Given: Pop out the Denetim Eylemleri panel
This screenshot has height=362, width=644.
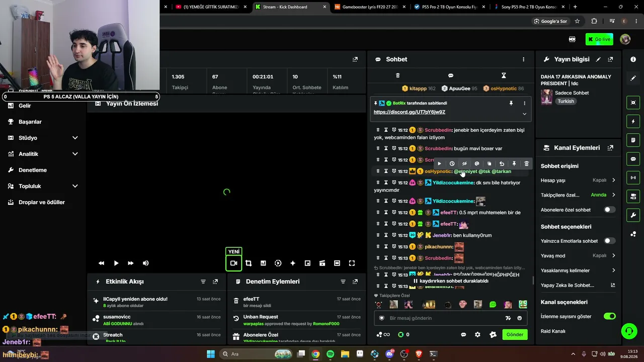Looking at the screenshot, I should pyautogui.click(x=355, y=282).
